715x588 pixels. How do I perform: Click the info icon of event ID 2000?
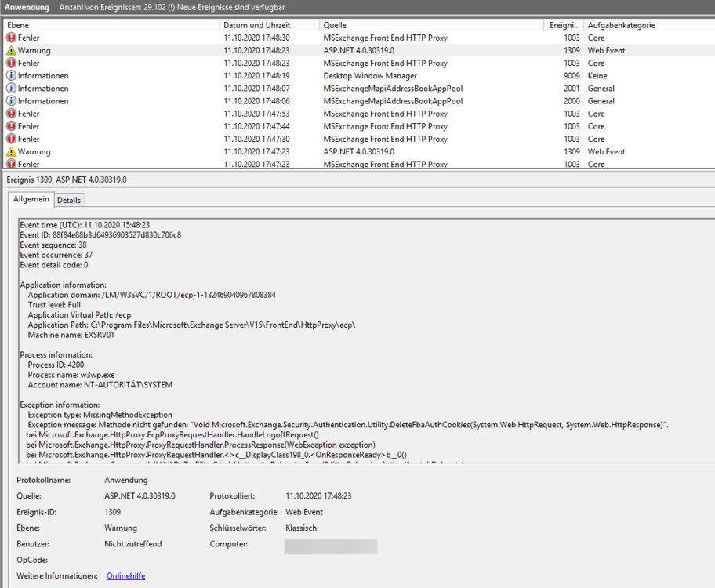click(x=11, y=101)
